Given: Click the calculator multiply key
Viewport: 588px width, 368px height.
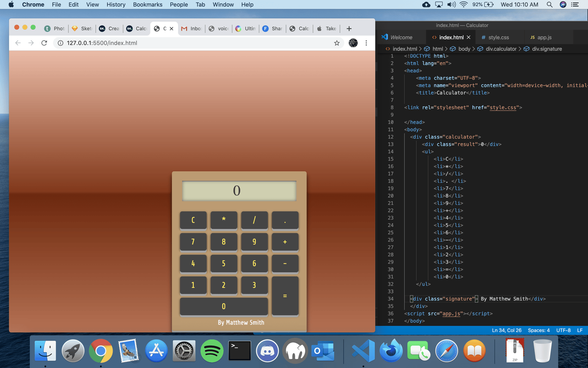Looking at the screenshot, I should pyautogui.click(x=224, y=220).
